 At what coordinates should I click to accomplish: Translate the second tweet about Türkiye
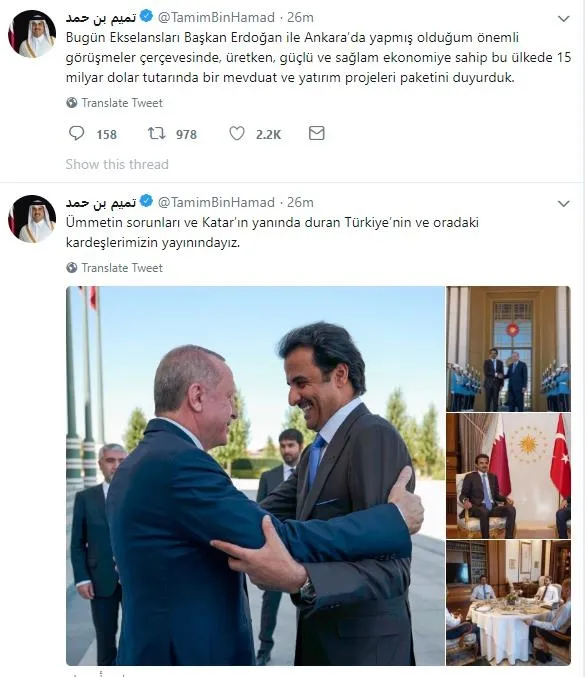pos(122,268)
